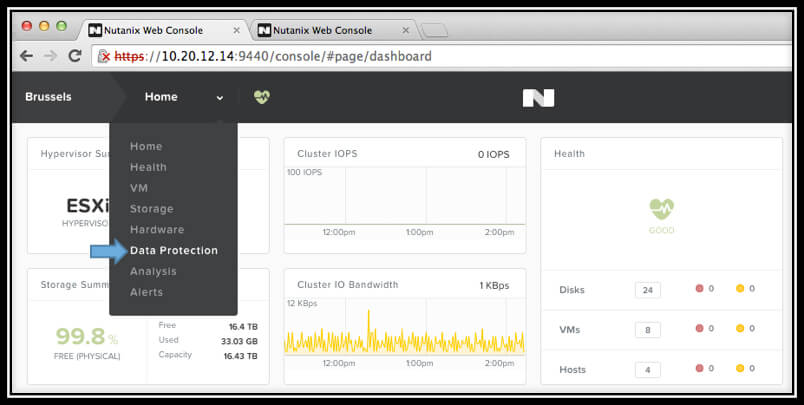Choose Storage in the navigation menu
This screenshot has width=804, height=405.
click(151, 209)
